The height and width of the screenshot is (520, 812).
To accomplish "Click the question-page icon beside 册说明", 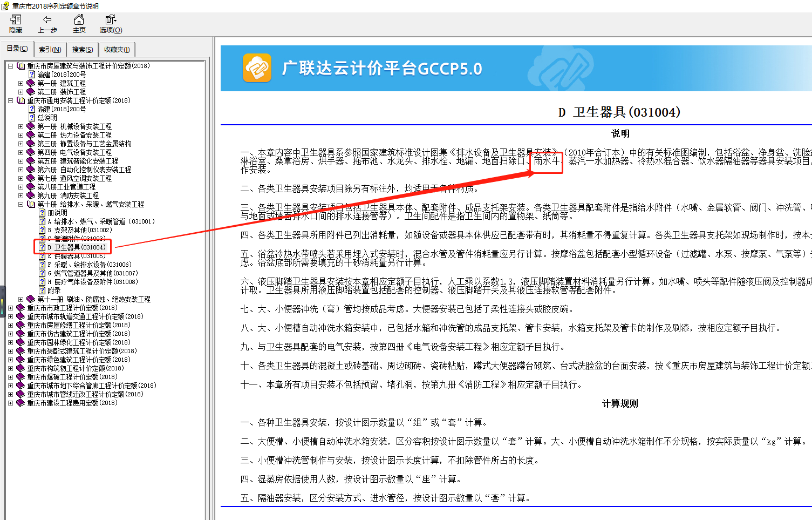I will pos(42,213).
